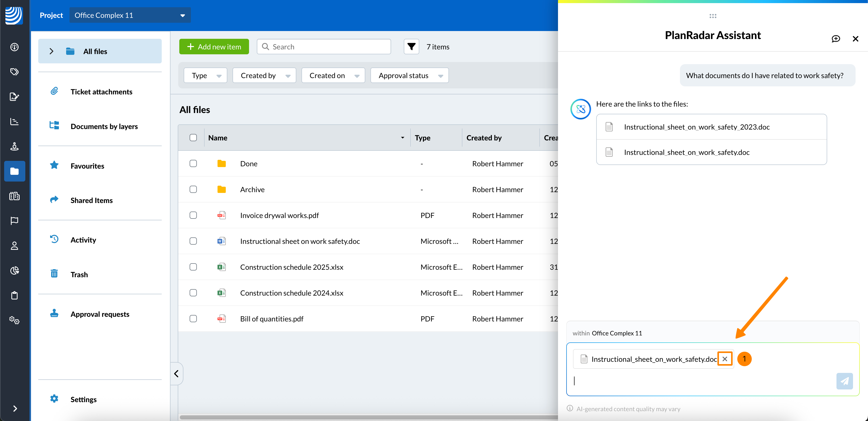Go to Ticket attachments in the documents menu

(101, 92)
